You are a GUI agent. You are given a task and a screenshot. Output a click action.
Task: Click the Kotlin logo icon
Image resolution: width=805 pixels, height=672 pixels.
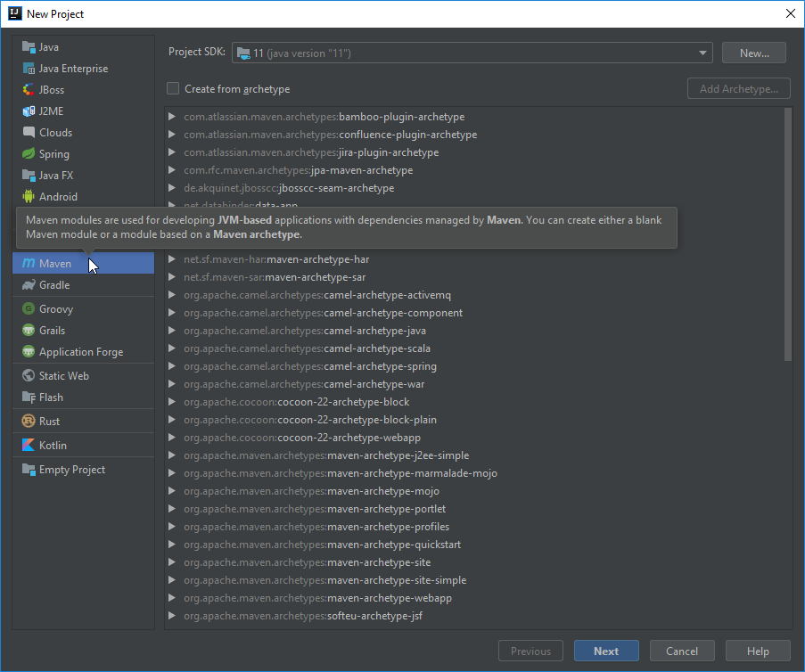point(29,446)
